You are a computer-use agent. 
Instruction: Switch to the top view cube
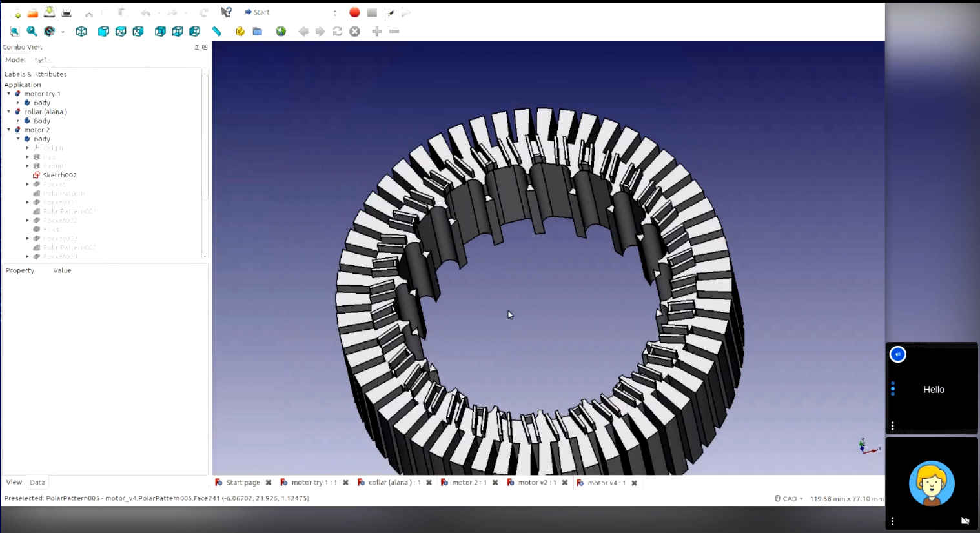[x=121, y=31]
